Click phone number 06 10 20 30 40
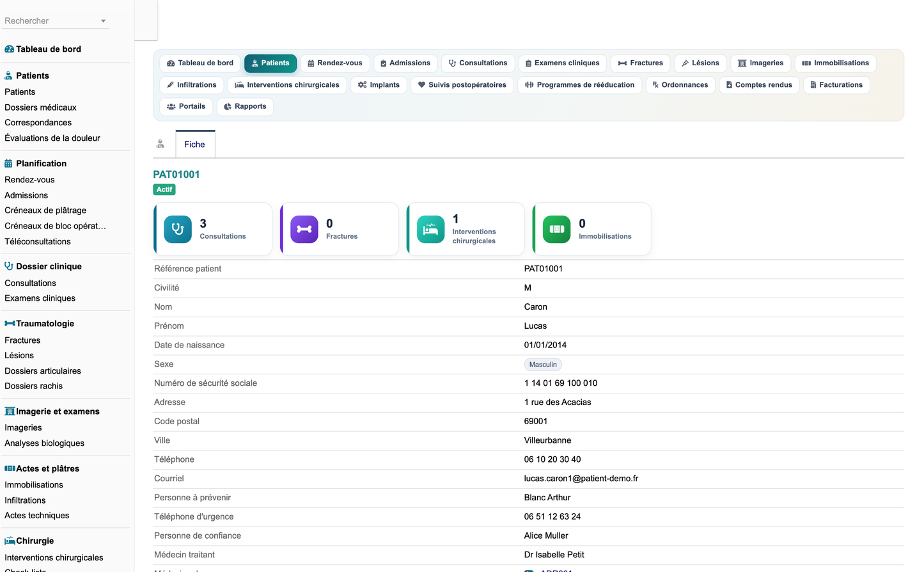924x572 pixels. [x=552, y=459]
